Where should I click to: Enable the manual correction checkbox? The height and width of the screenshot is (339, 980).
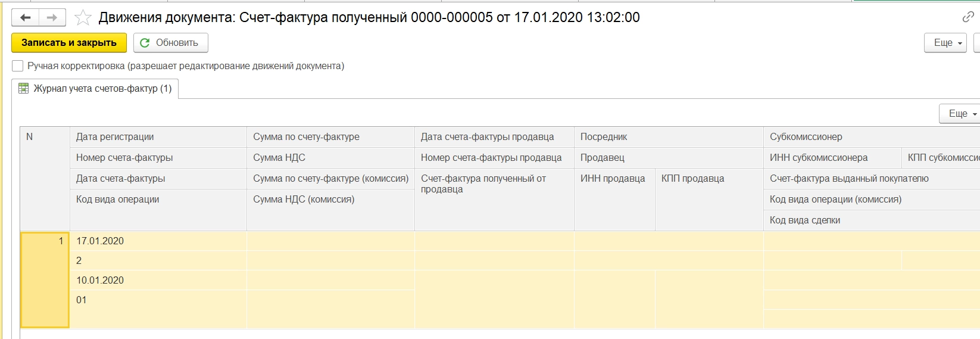[x=18, y=66]
